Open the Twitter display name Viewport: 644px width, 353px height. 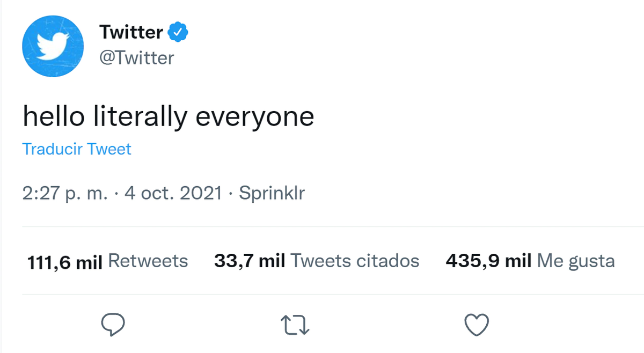pyautogui.click(x=131, y=33)
